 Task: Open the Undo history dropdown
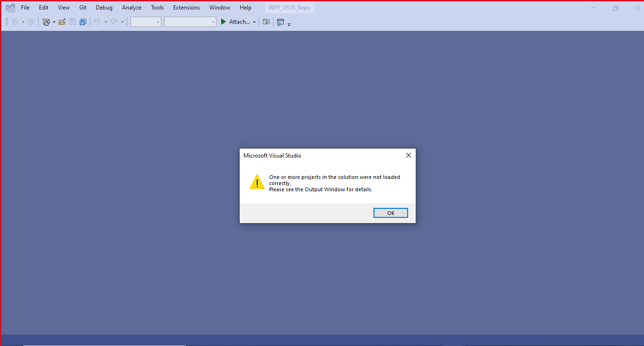pos(105,22)
